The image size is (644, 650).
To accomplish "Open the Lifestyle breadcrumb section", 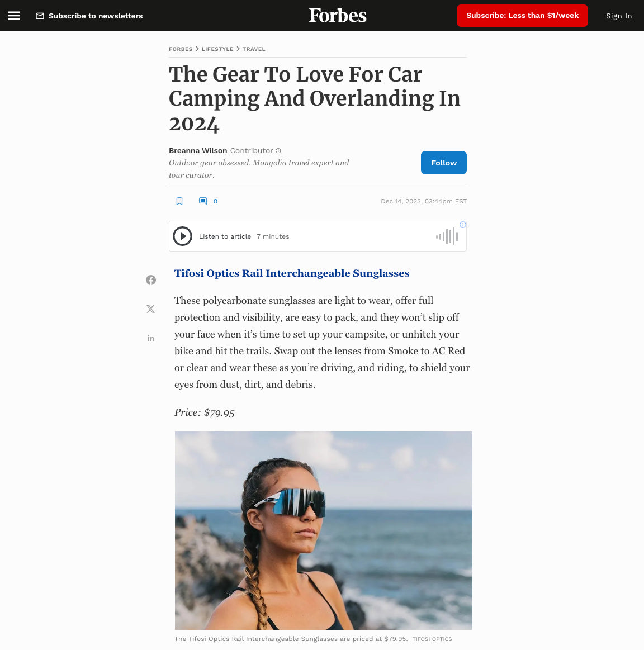I will pos(217,49).
